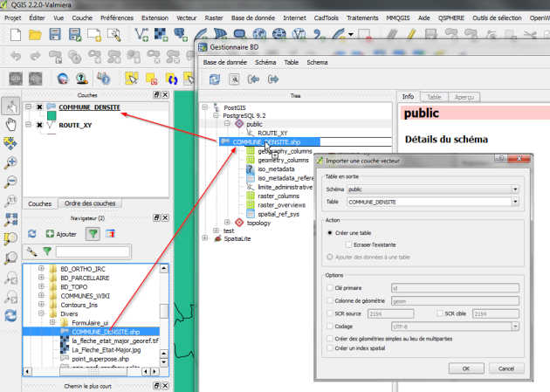Toggle visibility of ROUTE_XY layer

39,125
